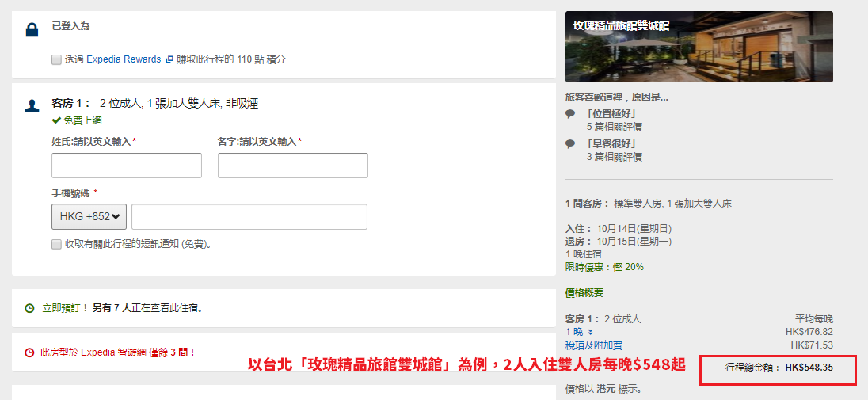Open the 稅項及附加費 link
Image resolution: width=868 pixels, height=400 pixels.
[594, 345]
